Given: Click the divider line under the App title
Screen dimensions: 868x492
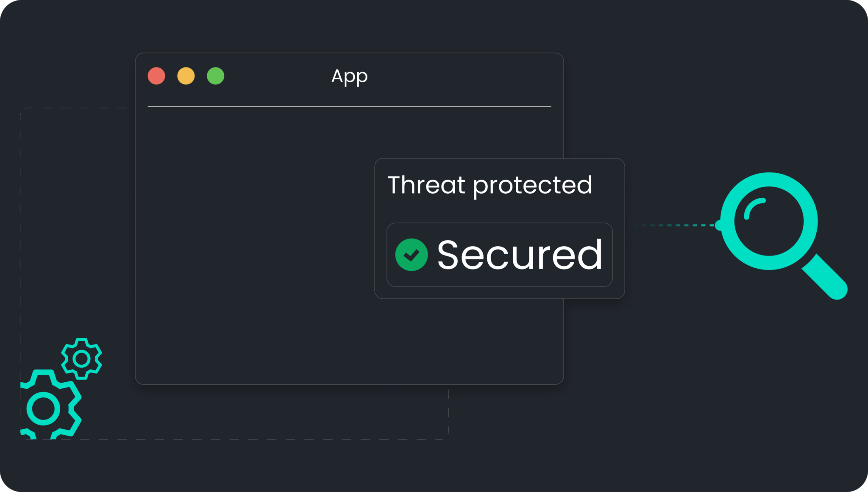Looking at the screenshot, I should pyautogui.click(x=349, y=107).
